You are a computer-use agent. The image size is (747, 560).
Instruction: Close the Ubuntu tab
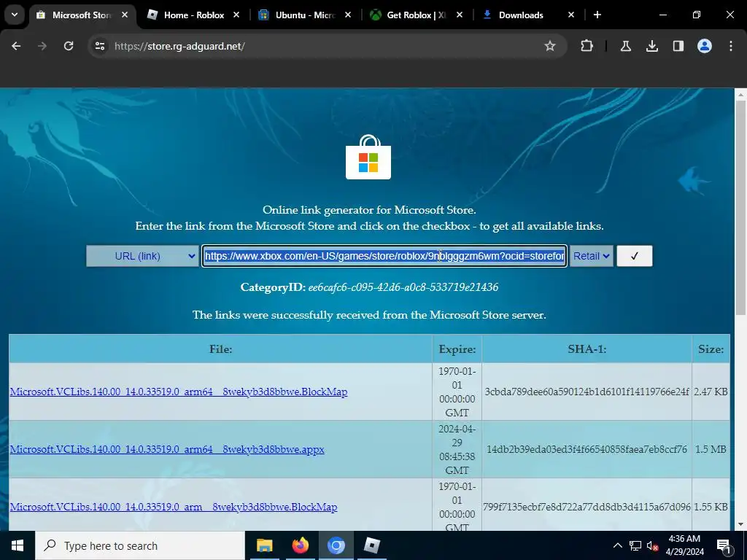coord(348,15)
